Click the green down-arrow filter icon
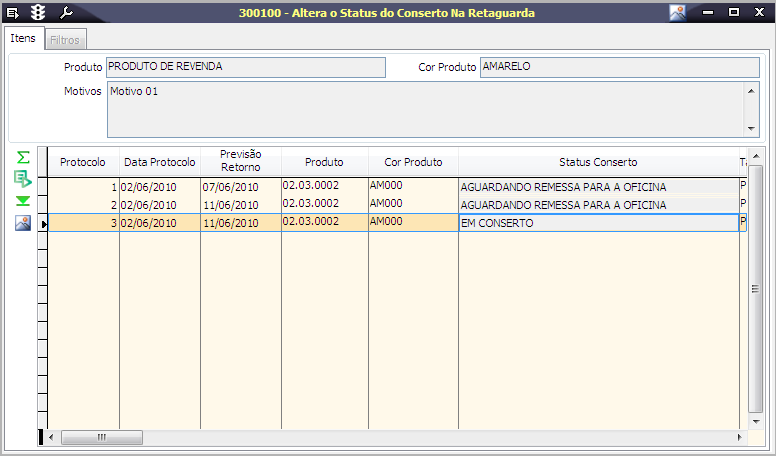The image size is (776, 456). pyautogui.click(x=23, y=201)
